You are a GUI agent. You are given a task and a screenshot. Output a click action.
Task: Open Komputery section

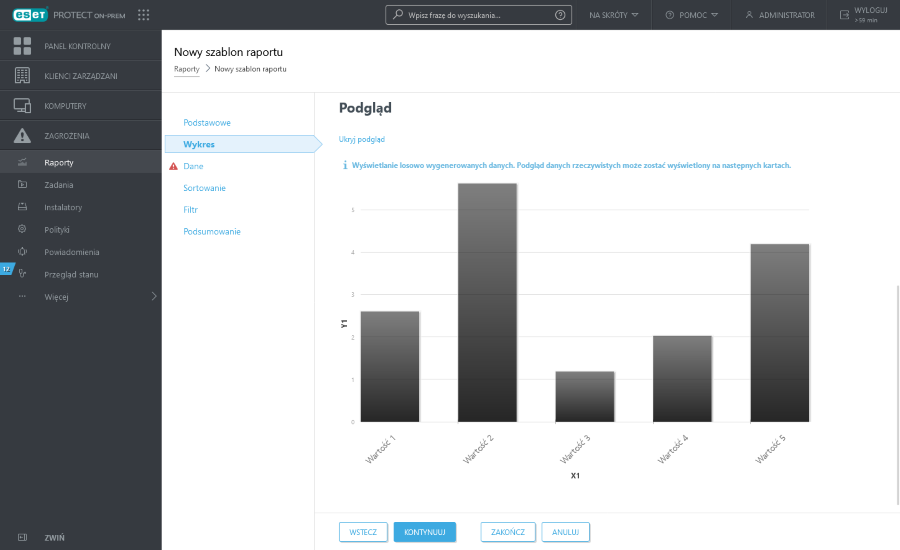(x=81, y=106)
